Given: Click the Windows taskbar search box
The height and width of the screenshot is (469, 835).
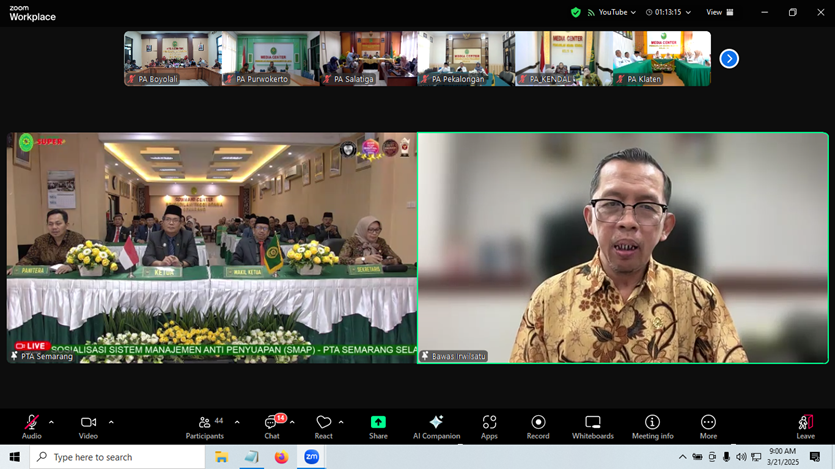Looking at the screenshot, I should [x=117, y=457].
